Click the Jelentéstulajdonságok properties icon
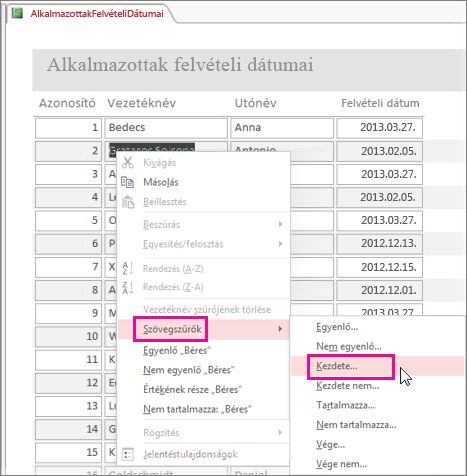The height and width of the screenshot is (476, 467). tap(128, 454)
